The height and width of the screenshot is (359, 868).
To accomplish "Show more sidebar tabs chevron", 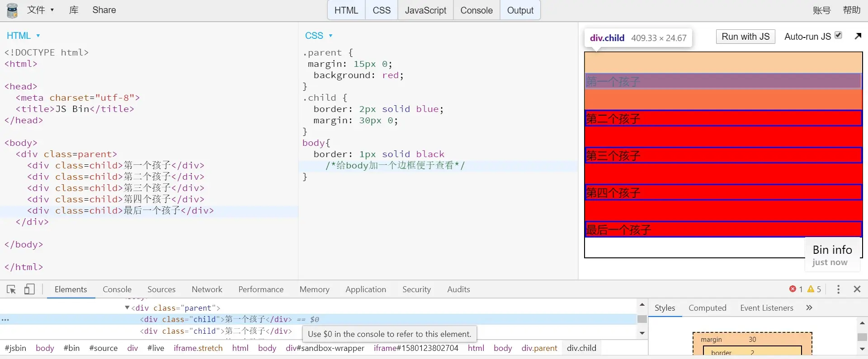I will 809,308.
